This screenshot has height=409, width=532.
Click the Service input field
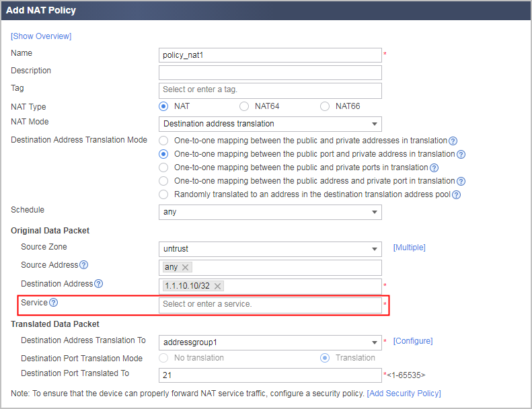tap(270, 305)
